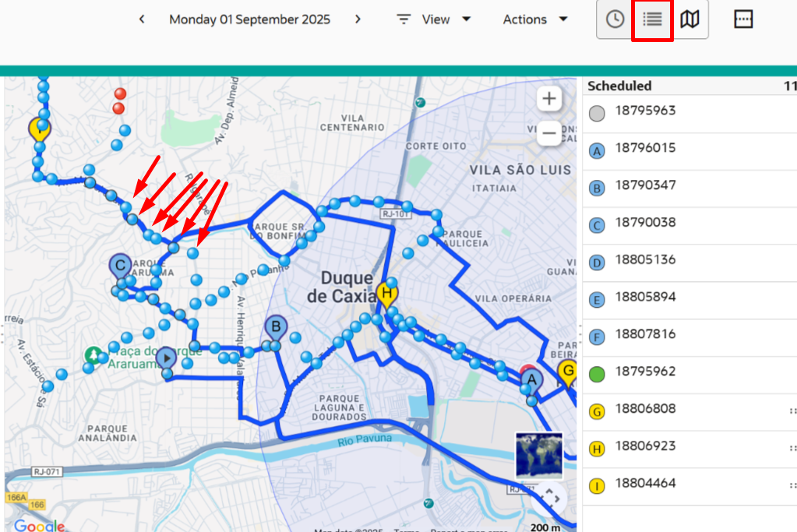797x532 pixels.
Task: Go to previous day arrow
Action: point(142,19)
